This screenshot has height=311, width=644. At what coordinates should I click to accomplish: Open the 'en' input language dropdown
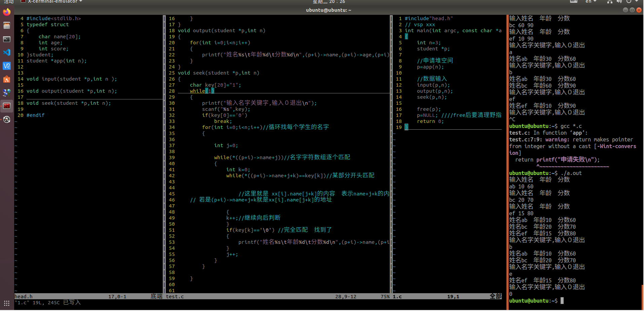591,1
